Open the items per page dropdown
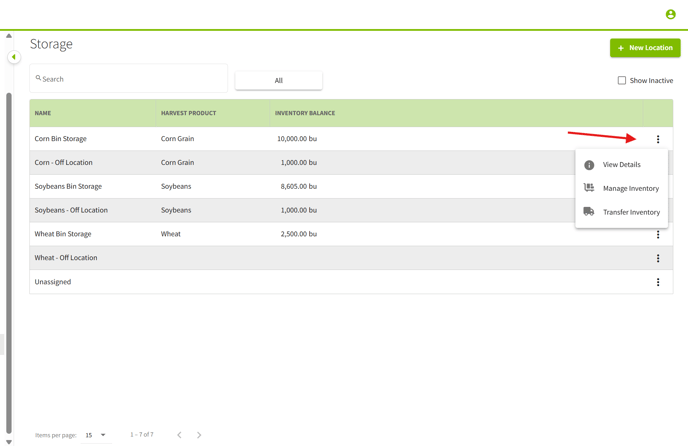The height and width of the screenshot is (446, 688). pos(96,435)
